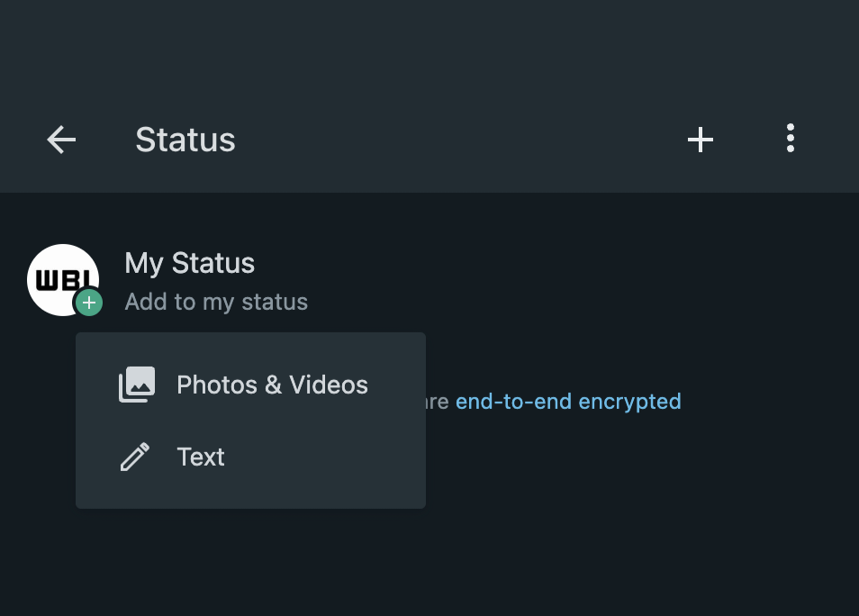The width and height of the screenshot is (859, 616).
Task: Open the three-dot more options menu
Action: point(790,139)
